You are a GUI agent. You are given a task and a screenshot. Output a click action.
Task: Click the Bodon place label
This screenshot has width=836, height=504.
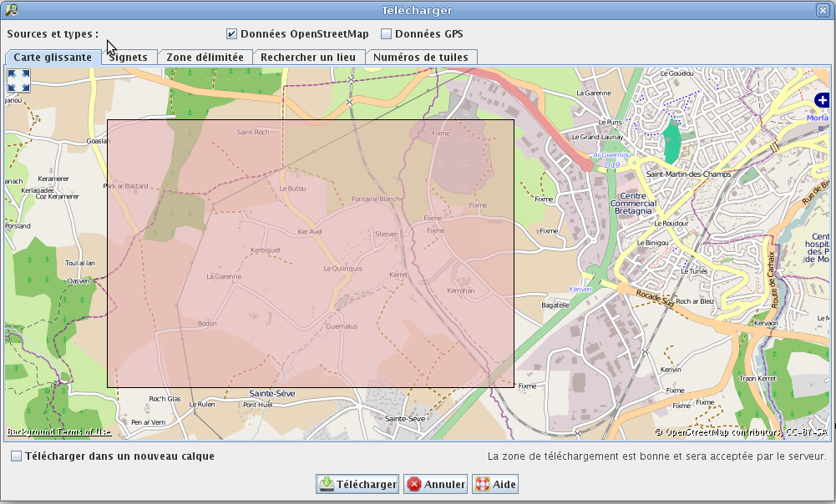pyautogui.click(x=207, y=324)
